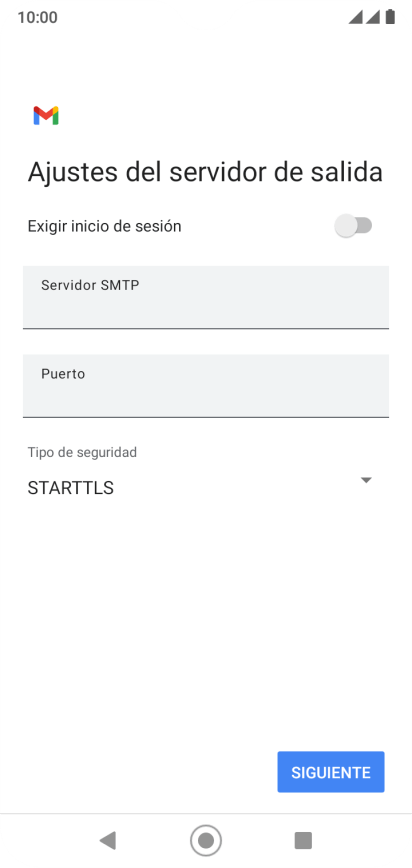
Task: Tap the Gmail logo icon
Action: 46,115
